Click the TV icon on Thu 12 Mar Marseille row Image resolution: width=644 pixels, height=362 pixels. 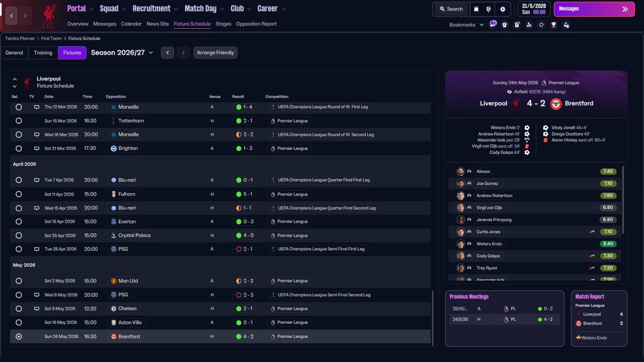(36, 107)
